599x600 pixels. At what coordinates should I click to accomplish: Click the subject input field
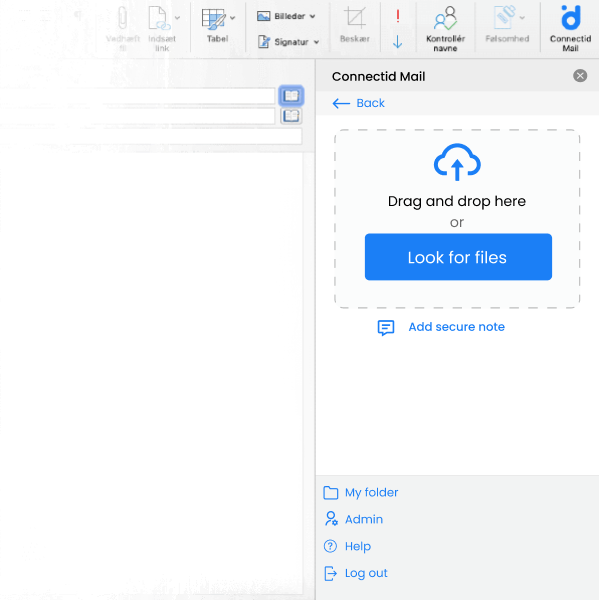point(151,136)
